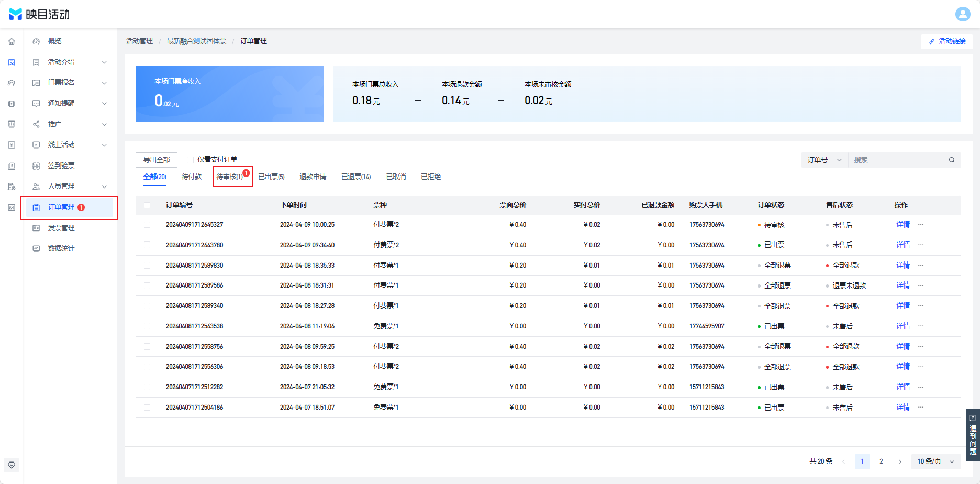Click the 签到验票 scan icon

(x=36, y=166)
